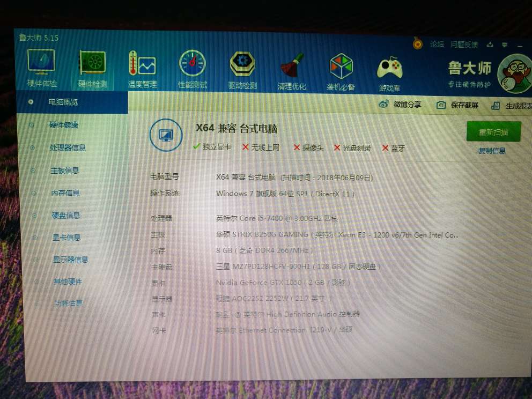Click the X64 兼容 台式电脑 heading
This screenshot has height=399, width=532.
coord(237,128)
